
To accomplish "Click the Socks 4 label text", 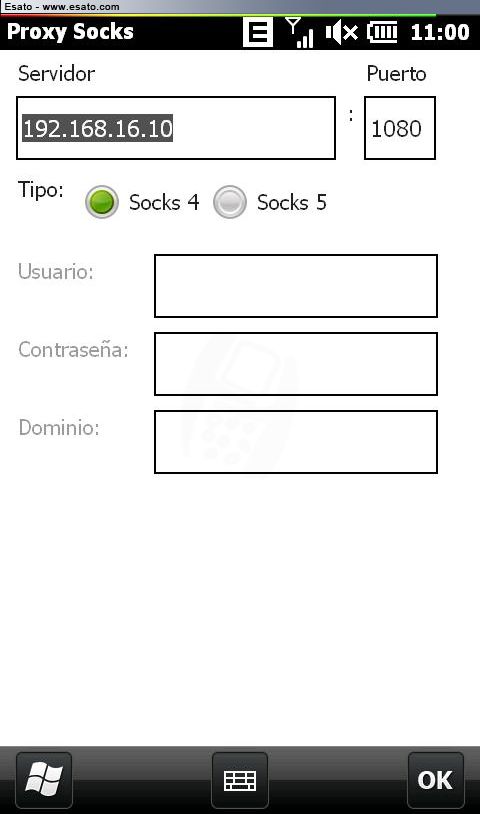I will click(x=164, y=202).
